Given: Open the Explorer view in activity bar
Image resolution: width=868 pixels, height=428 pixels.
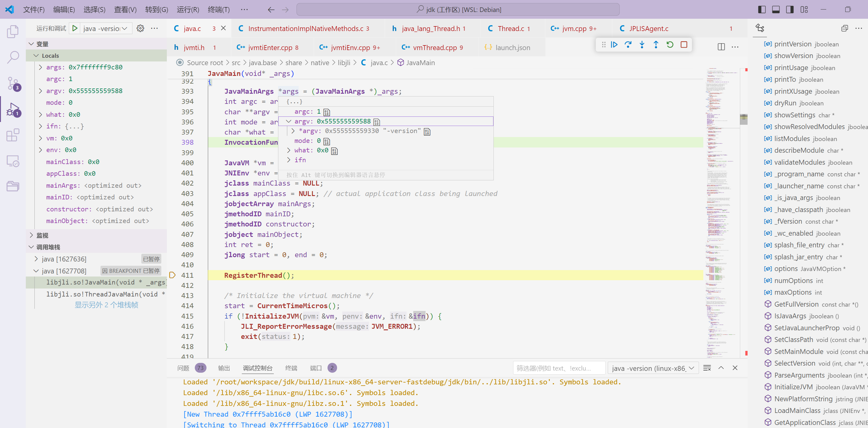Looking at the screenshot, I should pos(13,32).
